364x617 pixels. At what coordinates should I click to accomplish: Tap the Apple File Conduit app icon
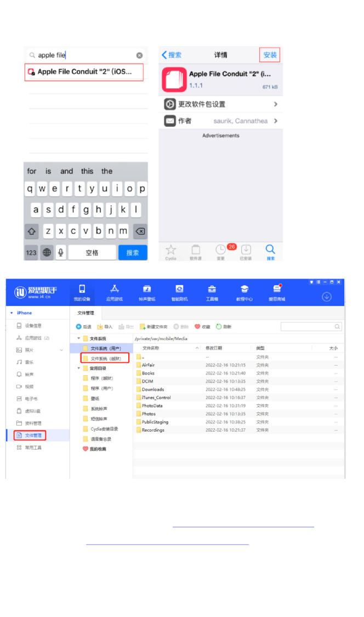point(174,80)
